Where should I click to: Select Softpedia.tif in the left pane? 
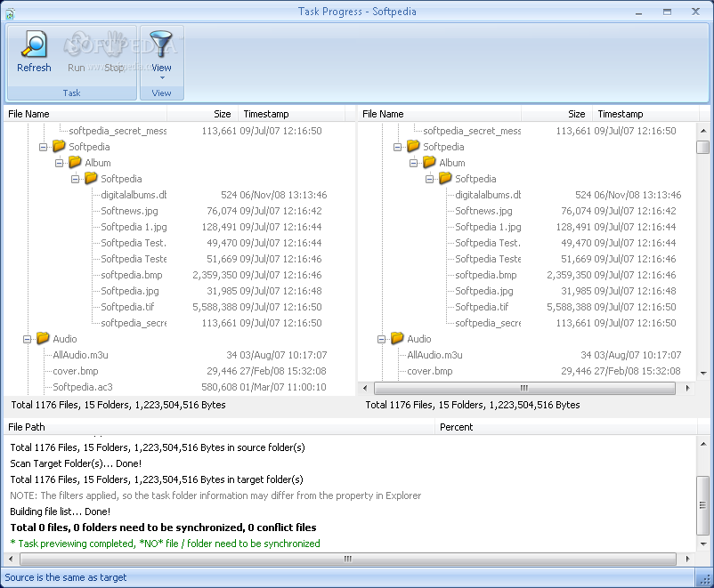click(127, 307)
